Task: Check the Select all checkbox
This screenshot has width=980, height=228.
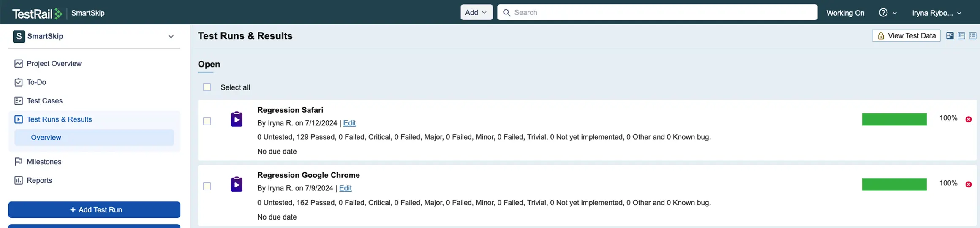Action: click(x=207, y=87)
